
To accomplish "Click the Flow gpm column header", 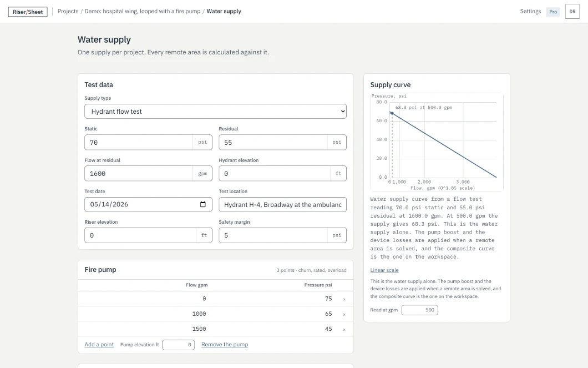I will coord(196,285).
